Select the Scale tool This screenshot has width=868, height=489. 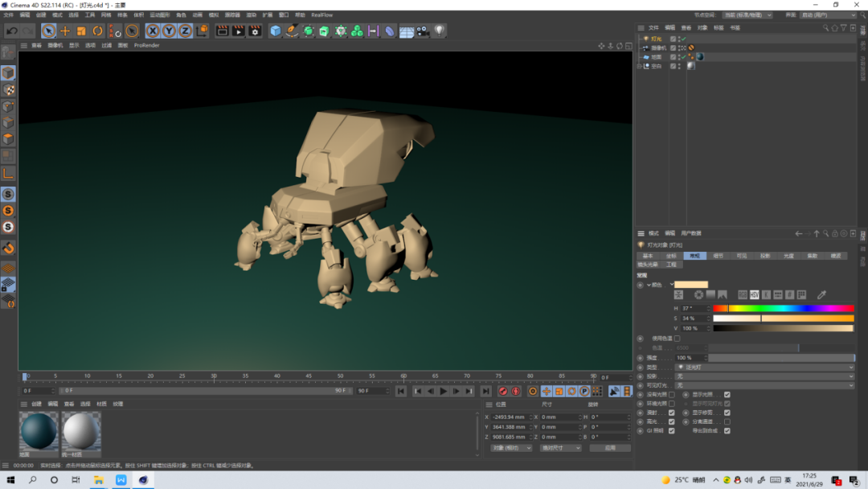(81, 31)
